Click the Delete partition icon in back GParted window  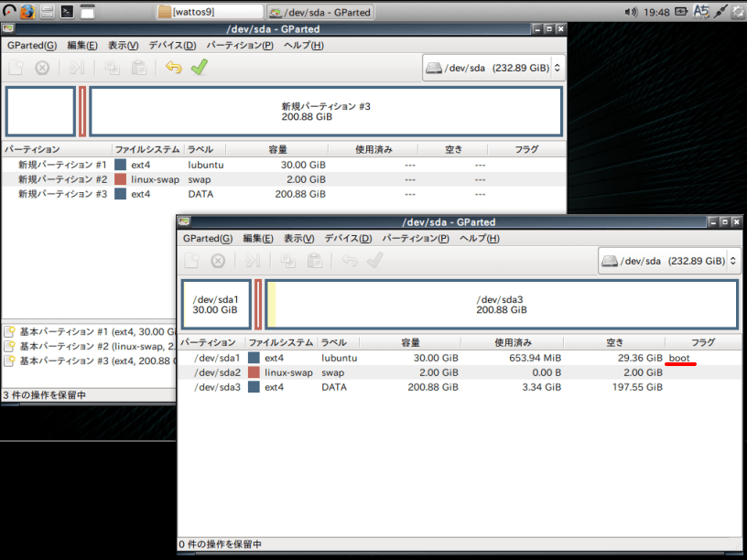42,68
